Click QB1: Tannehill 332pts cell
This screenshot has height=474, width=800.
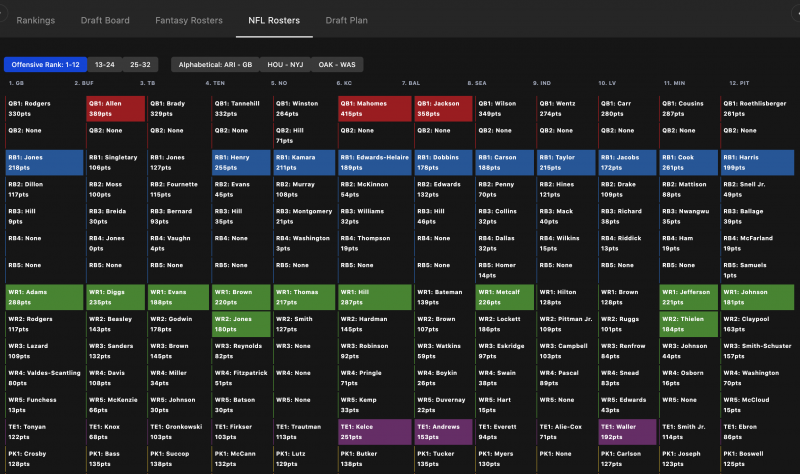click(241, 109)
